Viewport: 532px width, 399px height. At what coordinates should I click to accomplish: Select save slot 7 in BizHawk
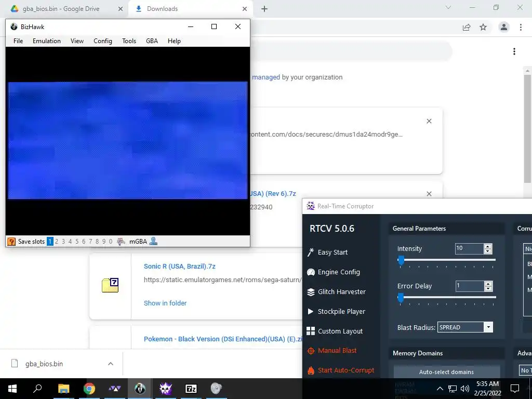pyautogui.click(x=90, y=242)
